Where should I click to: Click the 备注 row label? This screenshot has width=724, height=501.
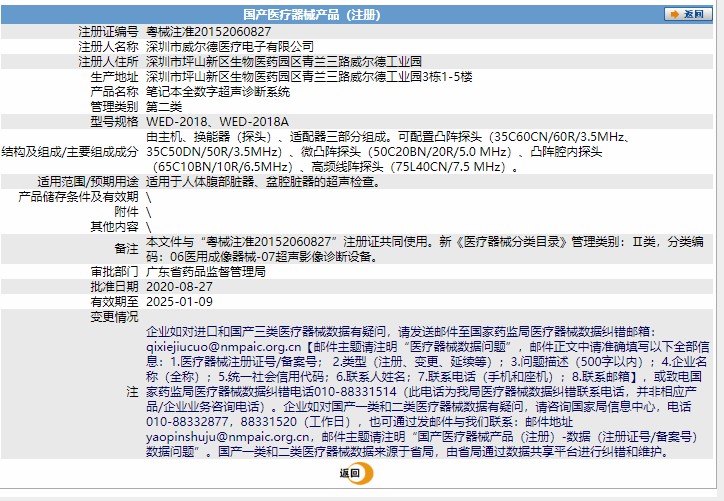[x=126, y=249]
